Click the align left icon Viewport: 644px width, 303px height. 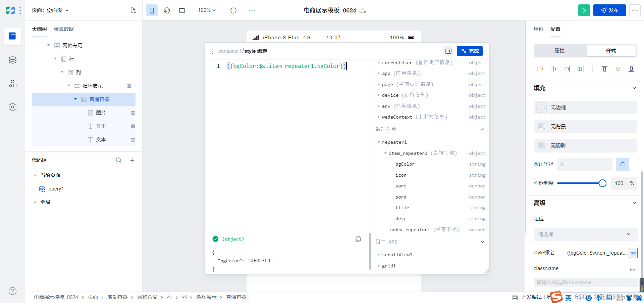pos(540,69)
